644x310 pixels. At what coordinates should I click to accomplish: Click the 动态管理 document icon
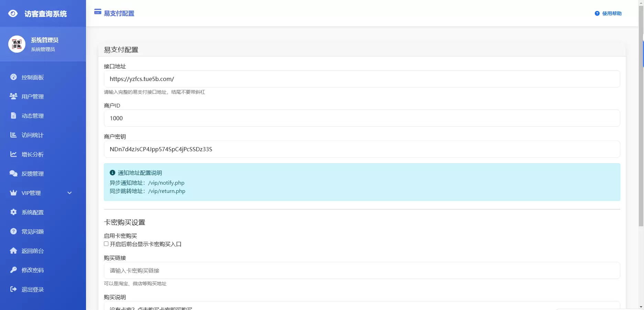coord(13,116)
